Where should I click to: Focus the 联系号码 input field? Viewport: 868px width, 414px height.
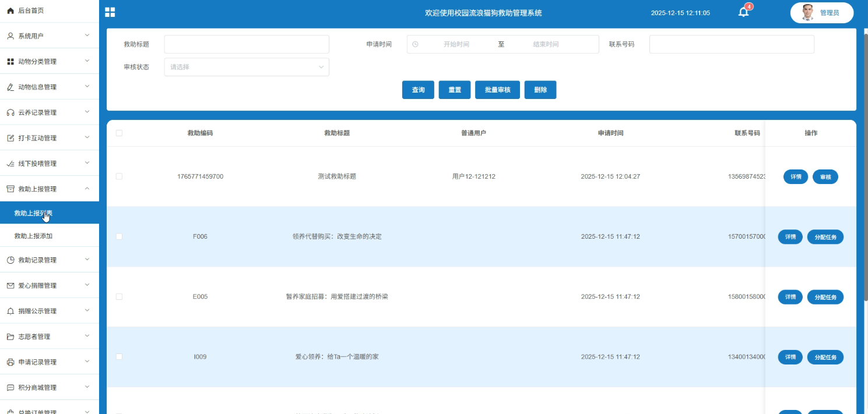pyautogui.click(x=732, y=44)
